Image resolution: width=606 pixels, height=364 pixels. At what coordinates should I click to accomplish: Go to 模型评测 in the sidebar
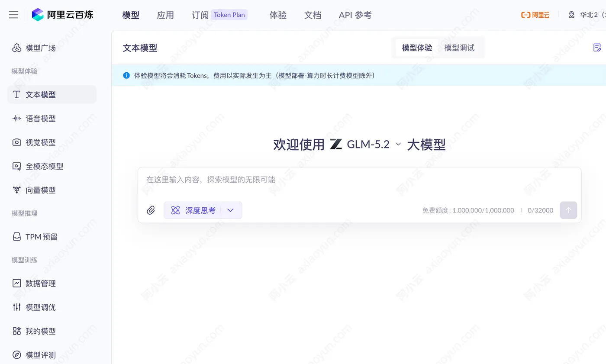(52, 354)
